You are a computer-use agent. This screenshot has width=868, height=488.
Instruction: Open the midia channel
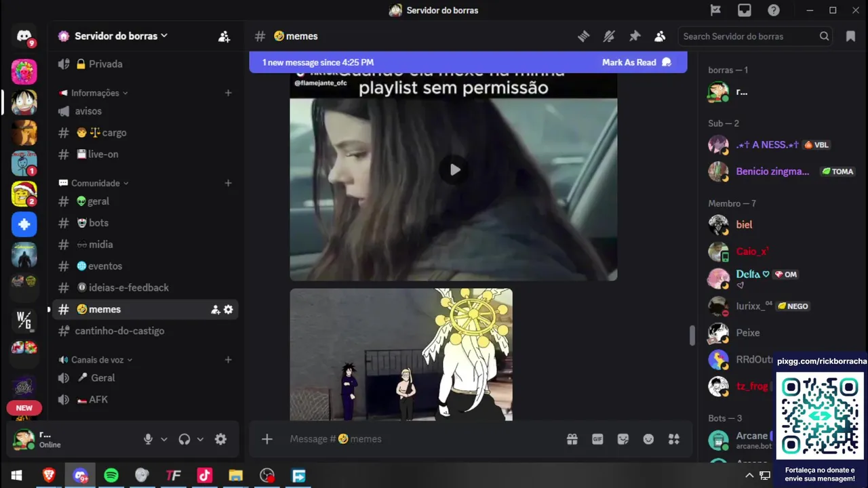145,245
